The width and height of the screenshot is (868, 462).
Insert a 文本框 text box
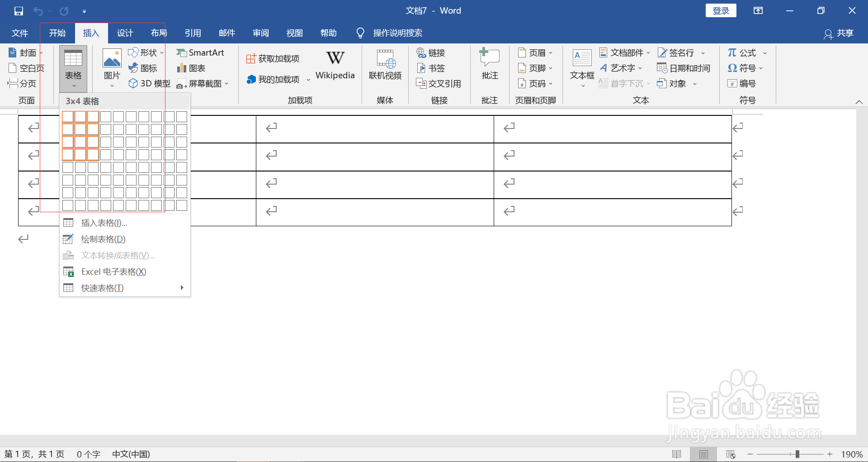pos(582,68)
